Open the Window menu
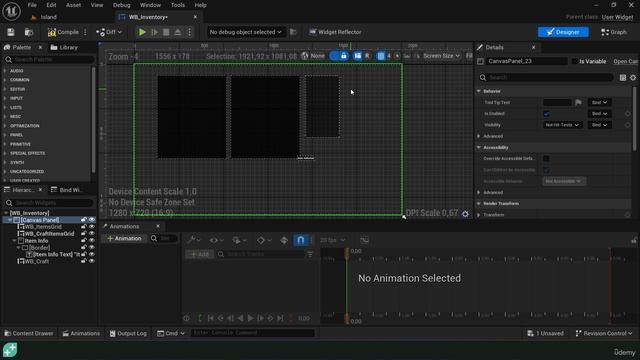The width and height of the screenshot is (640, 360). 150,5
